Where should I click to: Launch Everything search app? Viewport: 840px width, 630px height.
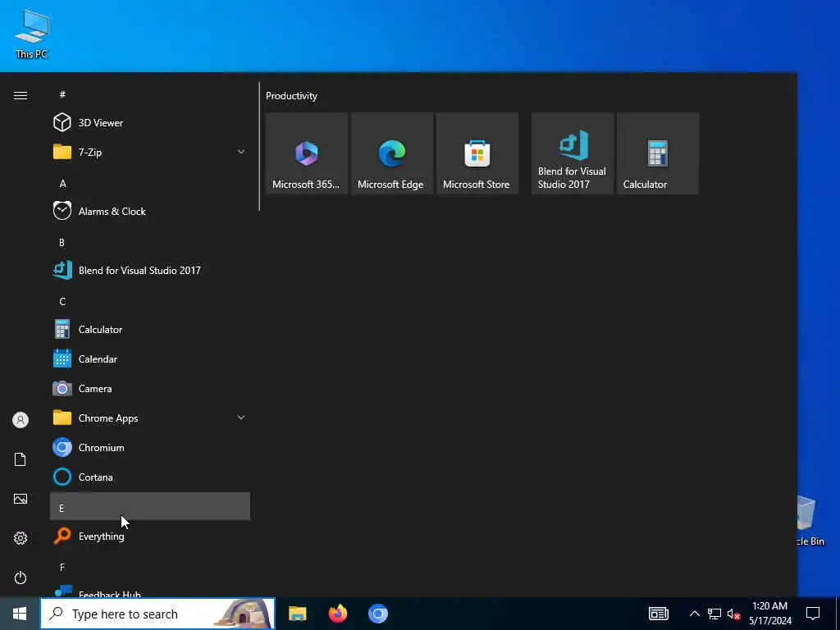click(150, 536)
